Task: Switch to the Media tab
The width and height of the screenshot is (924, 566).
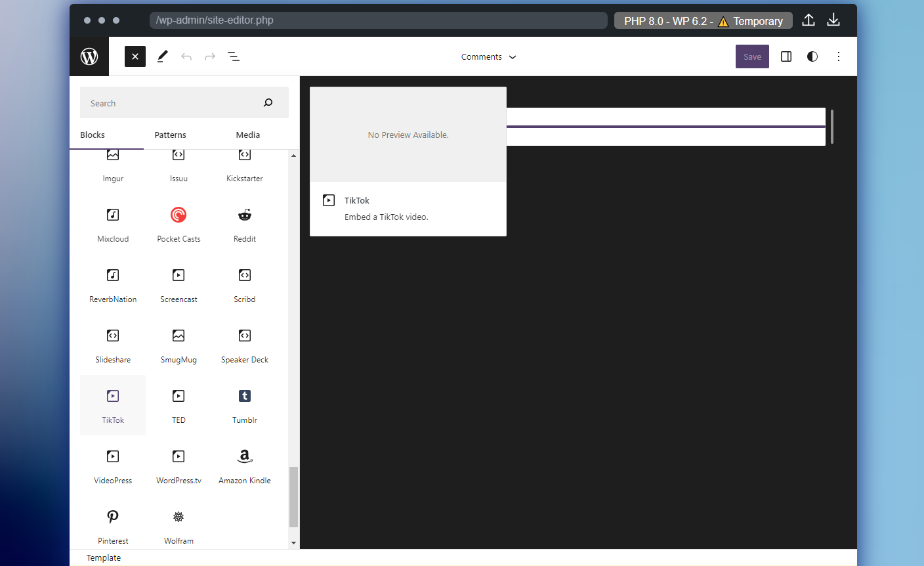Action: [x=247, y=135]
